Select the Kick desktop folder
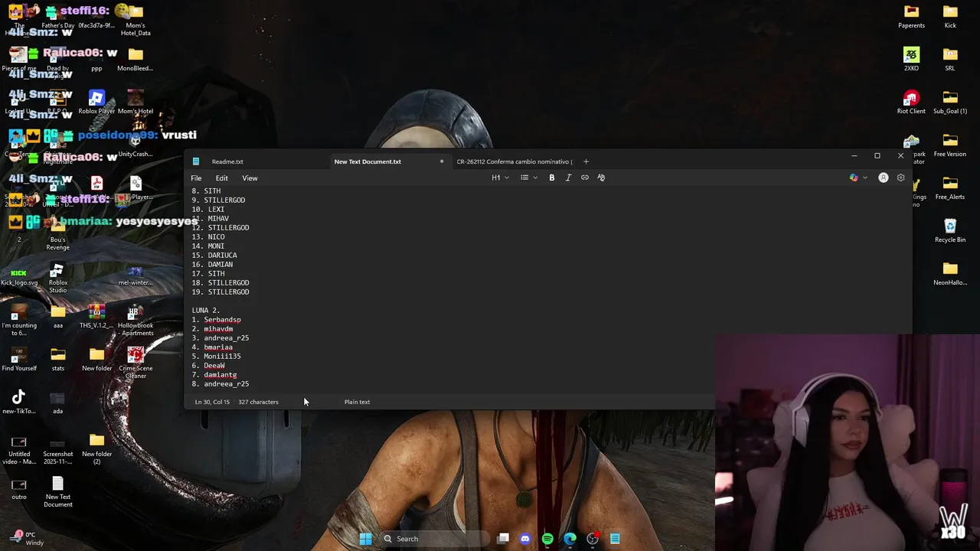 pos(950,17)
